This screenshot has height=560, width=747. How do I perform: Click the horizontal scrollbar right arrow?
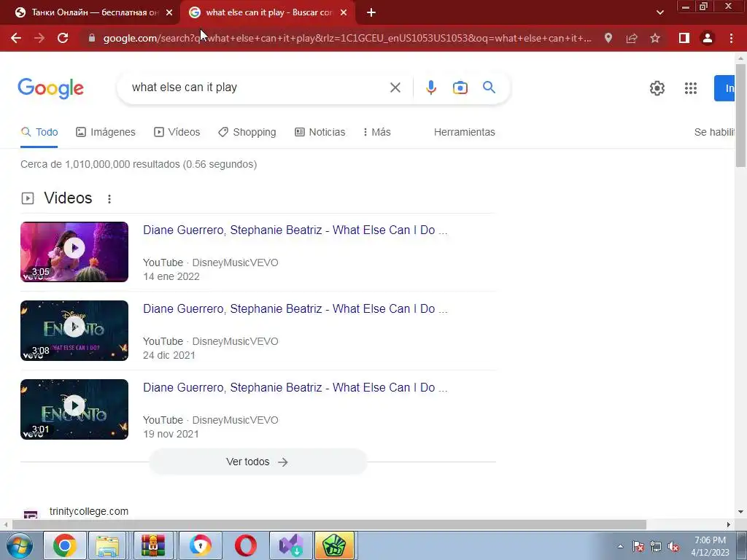click(729, 525)
